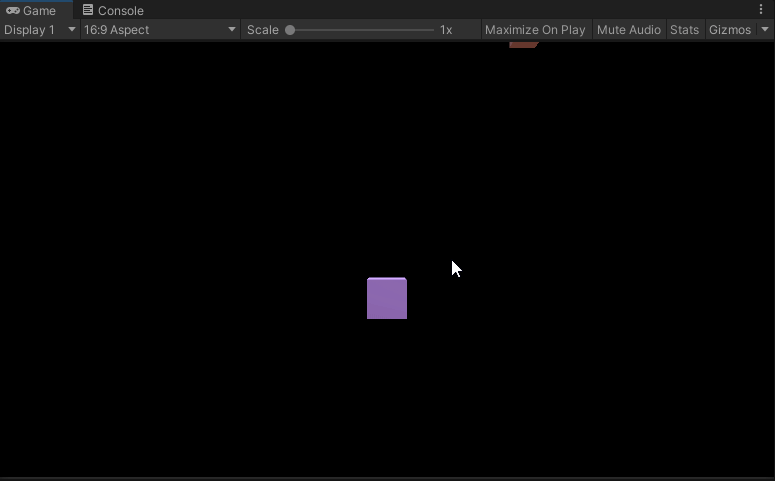Click the Console tab list icon

coord(88,9)
